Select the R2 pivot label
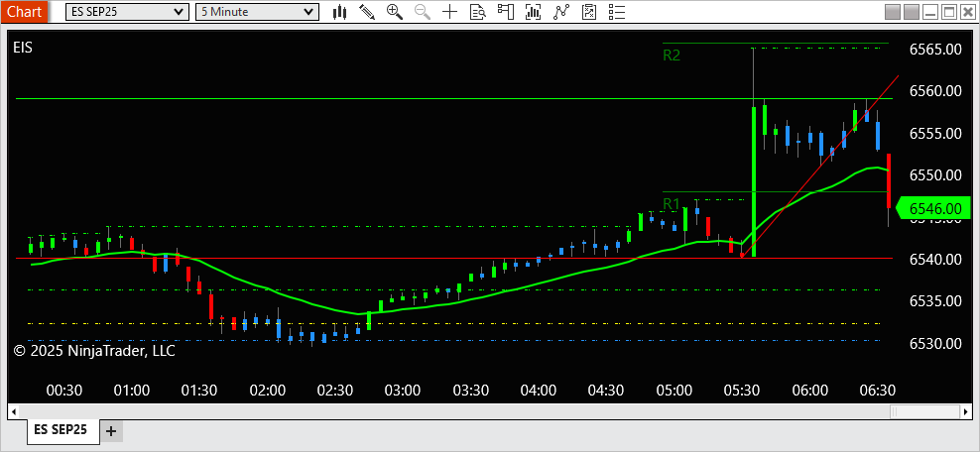Screen dimensions: 980x452 click(672, 55)
